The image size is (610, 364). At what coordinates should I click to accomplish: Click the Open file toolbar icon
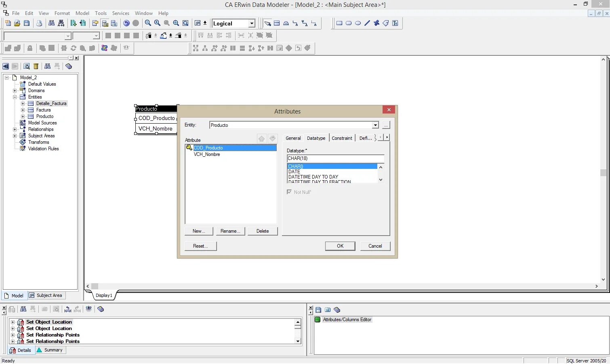[x=17, y=23]
